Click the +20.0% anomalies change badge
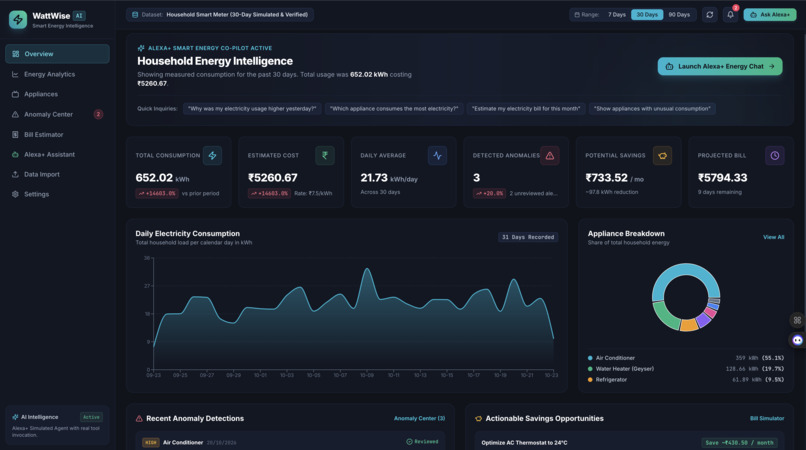The image size is (806, 450). [x=489, y=193]
